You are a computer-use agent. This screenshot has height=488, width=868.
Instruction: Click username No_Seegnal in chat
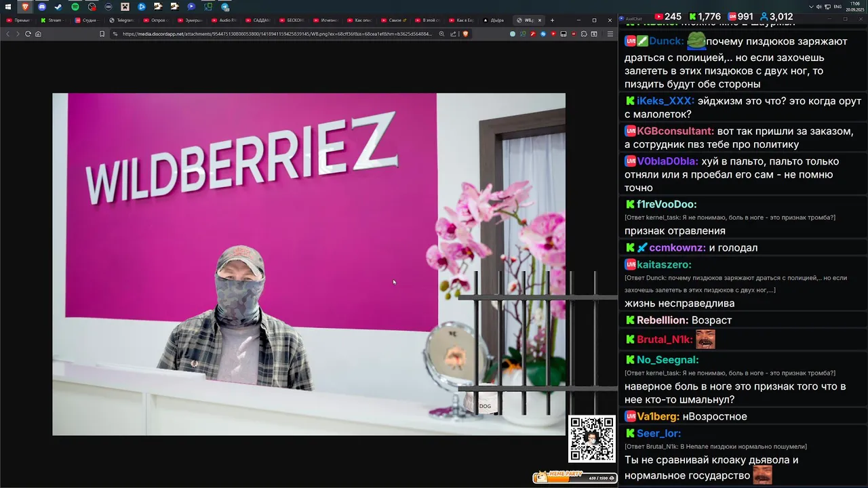[667, 360]
